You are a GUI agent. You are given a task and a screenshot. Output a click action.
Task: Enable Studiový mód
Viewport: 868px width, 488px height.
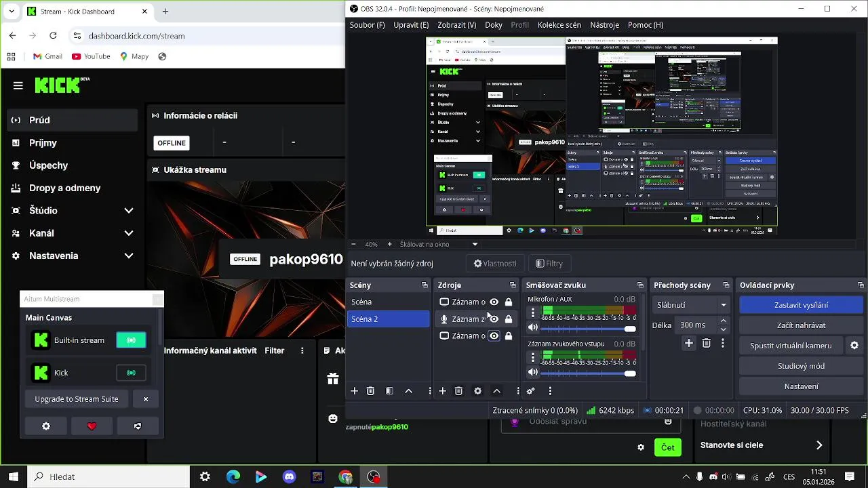click(801, 366)
